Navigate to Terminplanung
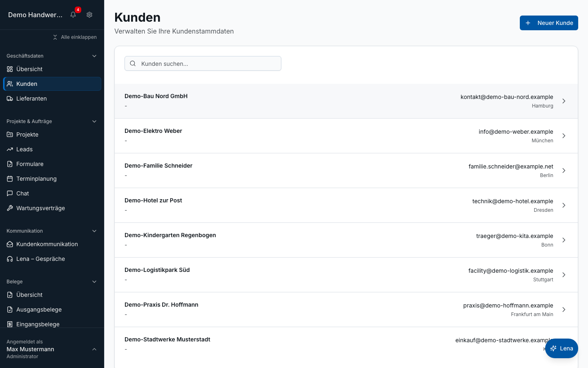Screen dimensions: 588x368 [52, 179]
